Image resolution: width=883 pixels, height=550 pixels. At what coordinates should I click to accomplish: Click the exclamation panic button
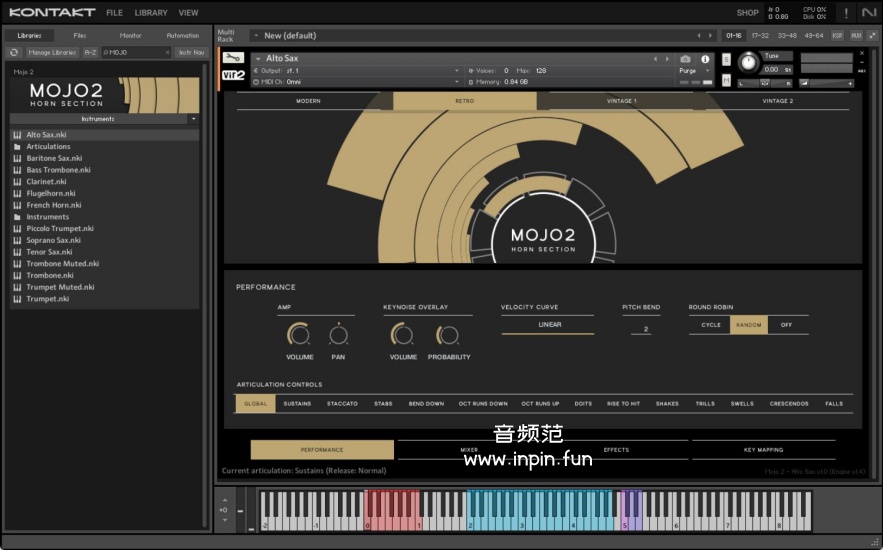click(846, 13)
